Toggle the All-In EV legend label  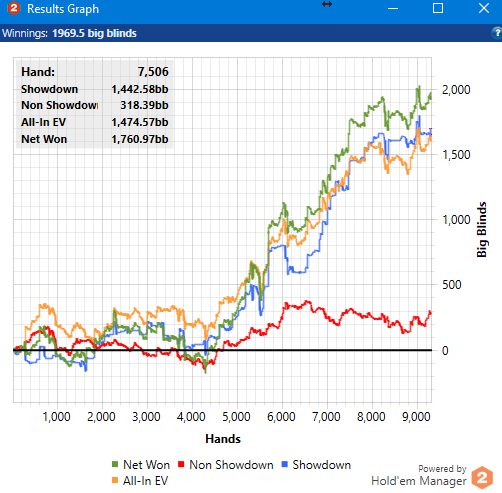pos(145,481)
